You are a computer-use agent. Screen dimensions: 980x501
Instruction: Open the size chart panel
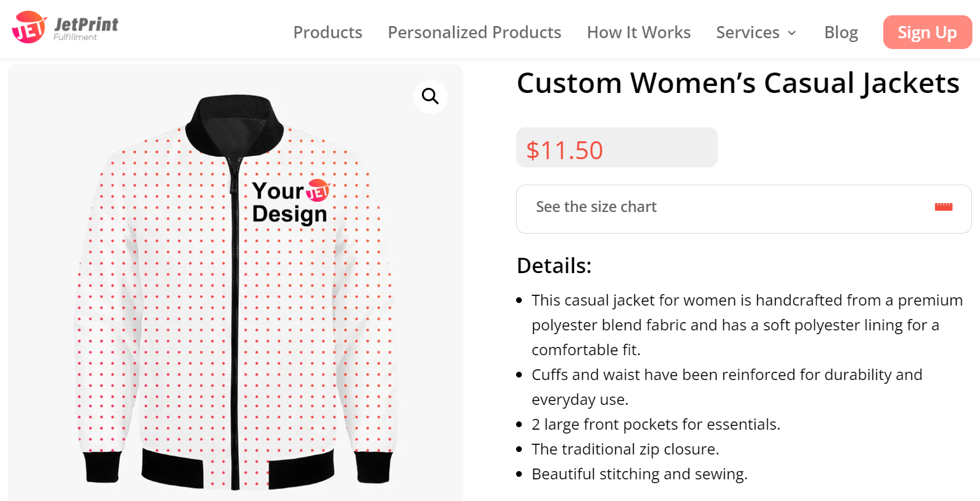[743, 208]
